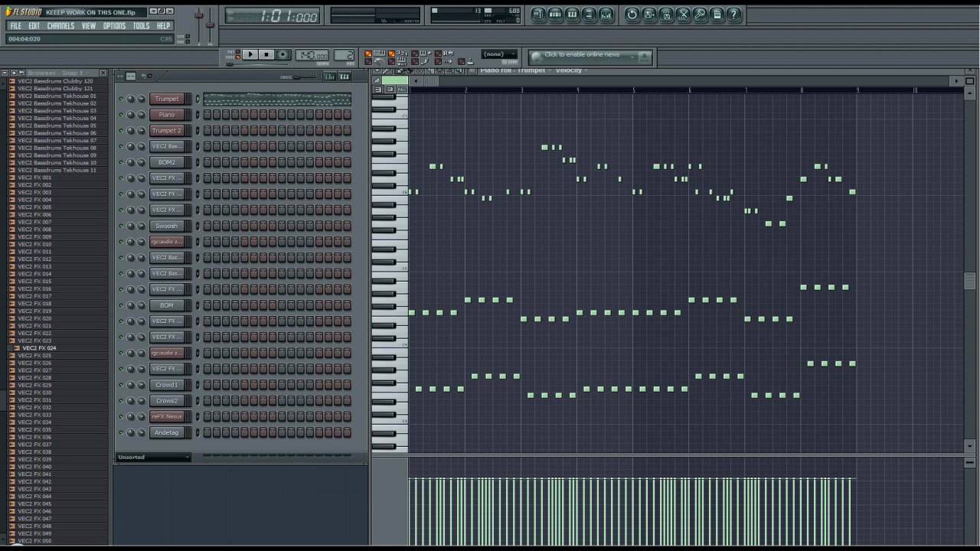Open the Trumpet channel button
The height and width of the screenshot is (551, 980).
pos(166,99)
